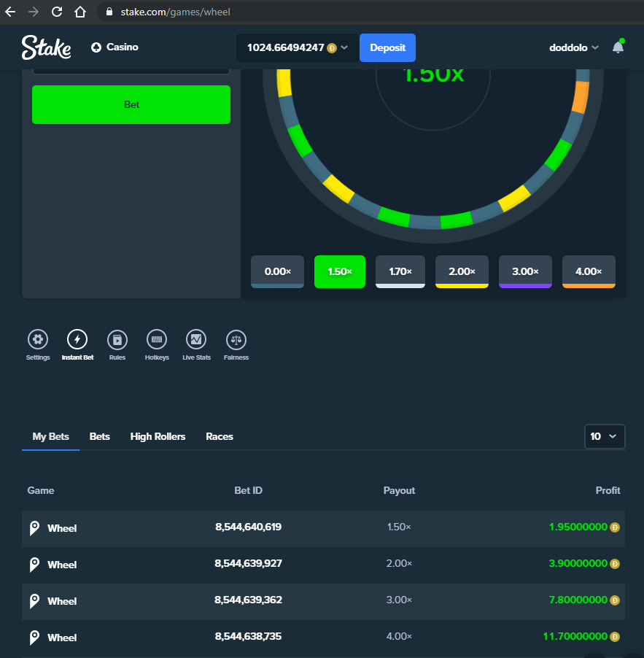Select the 4.00x multiplier
This screenshot has width=644, height=658.
point(589,271)
